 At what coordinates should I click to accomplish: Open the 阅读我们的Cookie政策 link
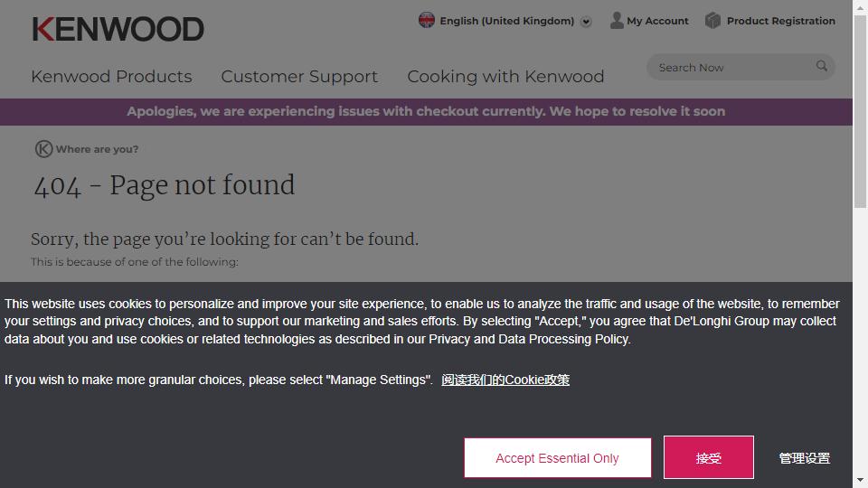point(505,380)
